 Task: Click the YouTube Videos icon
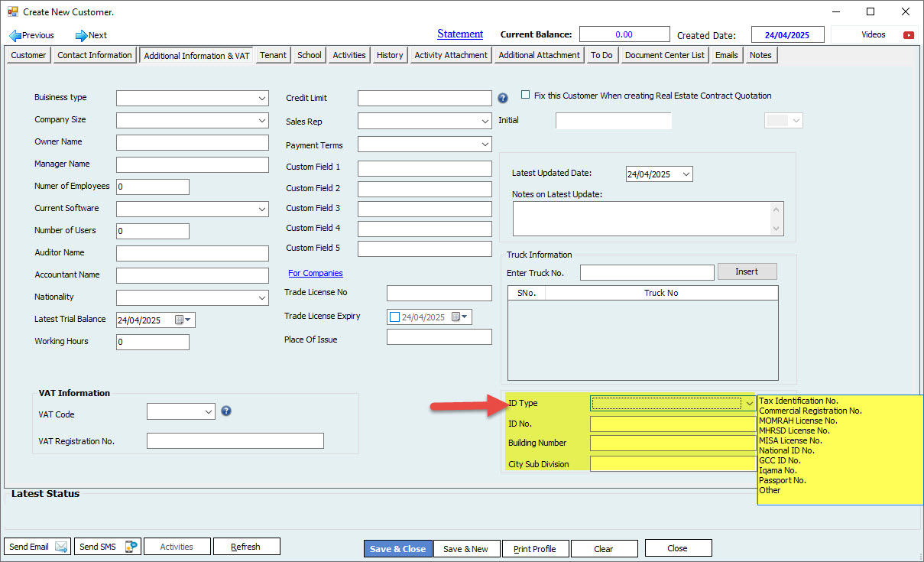(909, 35)
